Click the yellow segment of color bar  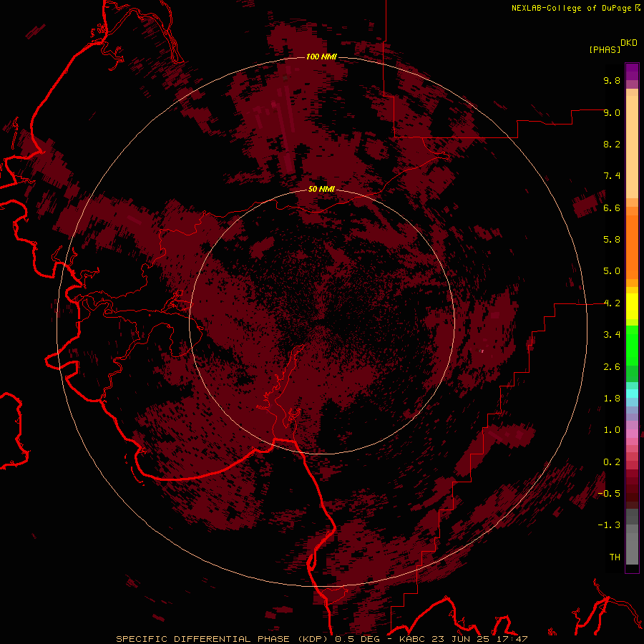pos(632,306)
